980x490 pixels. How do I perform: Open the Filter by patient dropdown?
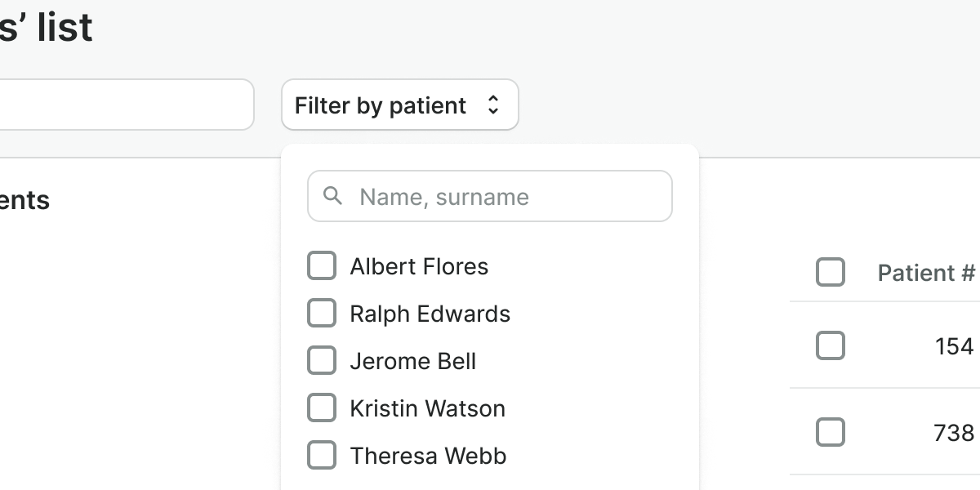[399, 105]
